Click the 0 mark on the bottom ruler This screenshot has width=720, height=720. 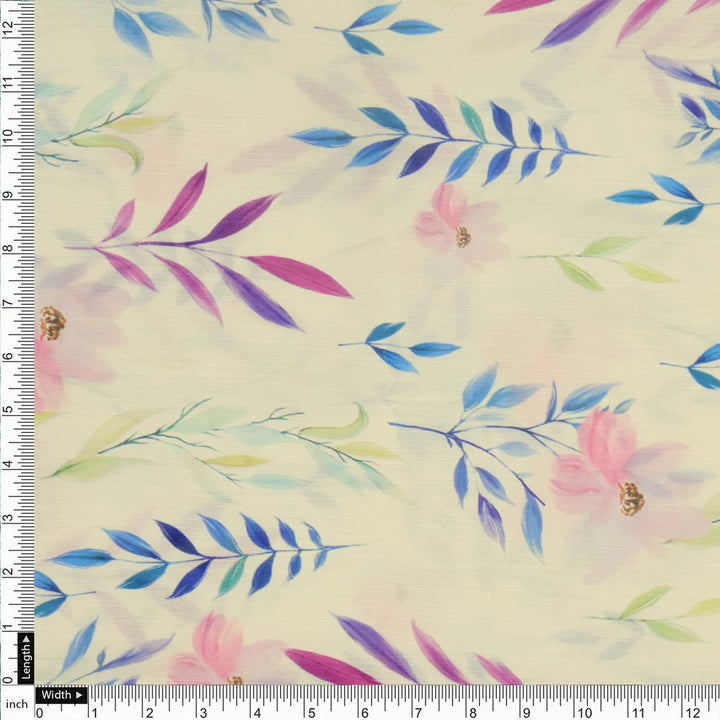[40, 712]
